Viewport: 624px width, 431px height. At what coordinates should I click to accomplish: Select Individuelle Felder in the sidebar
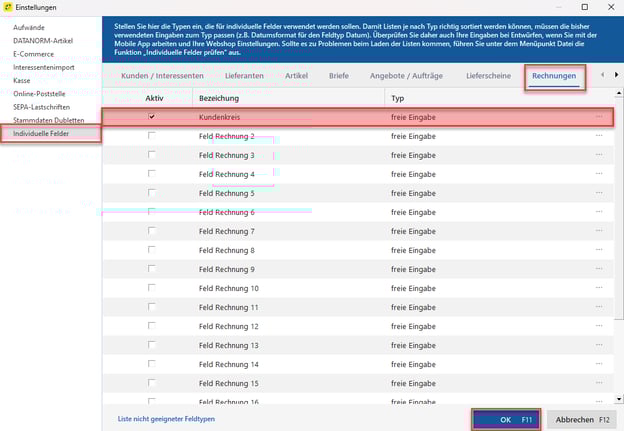pyautogui.click(x=43, y=133)
